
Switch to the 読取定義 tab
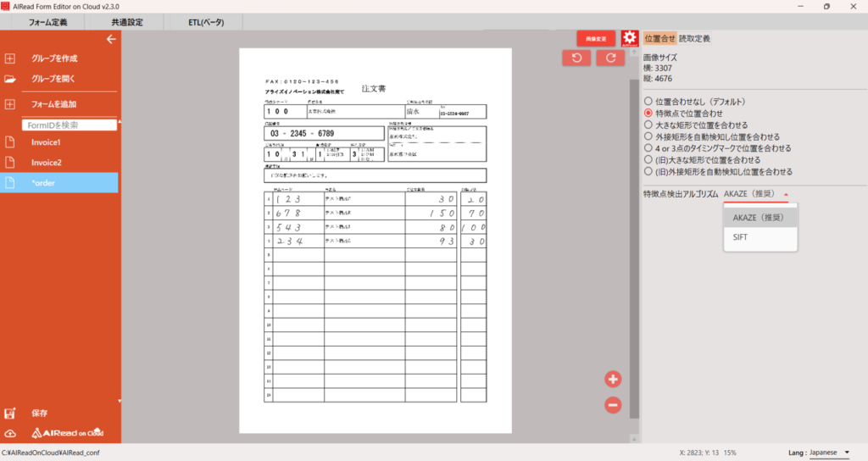(x=694, y=38)
